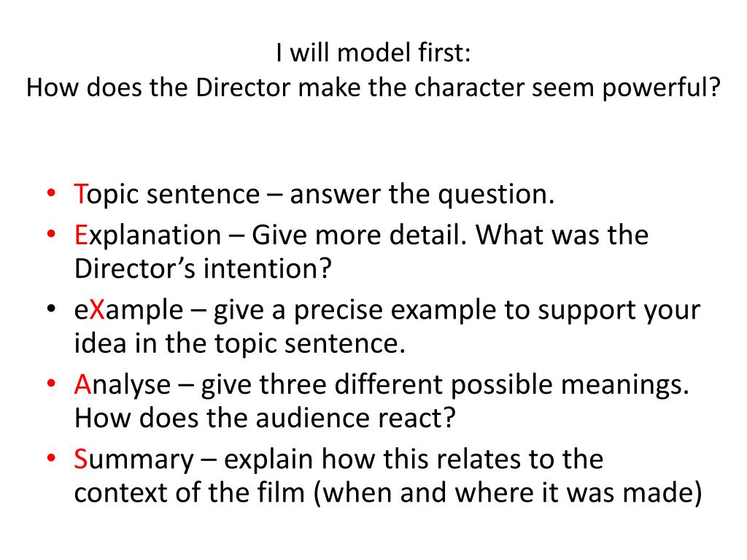Screen dimensions: 747x560
Task: Click the line 'Director's intention?'
Action: (x=203, y=268)
